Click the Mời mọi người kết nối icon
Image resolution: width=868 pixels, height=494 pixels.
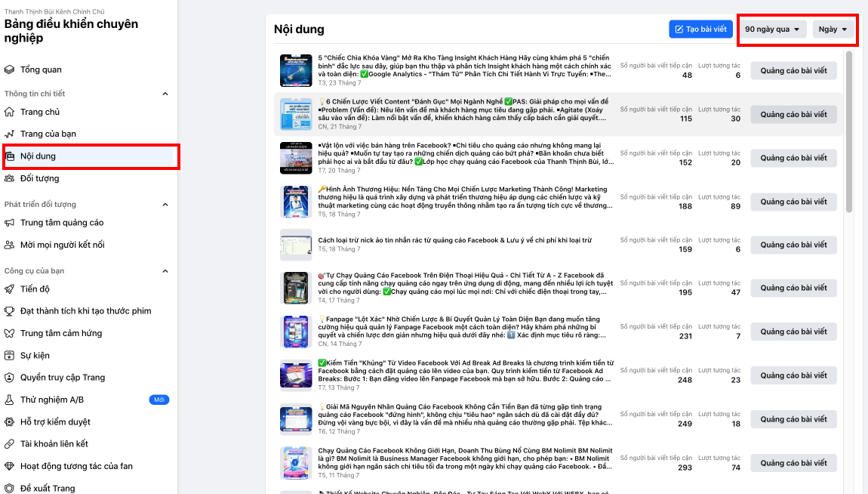[9, 245]
